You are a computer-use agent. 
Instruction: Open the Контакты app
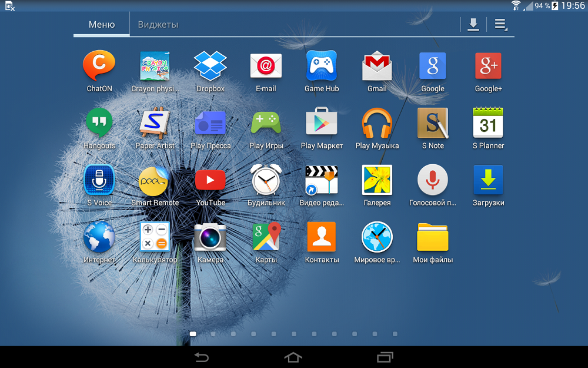322,237
